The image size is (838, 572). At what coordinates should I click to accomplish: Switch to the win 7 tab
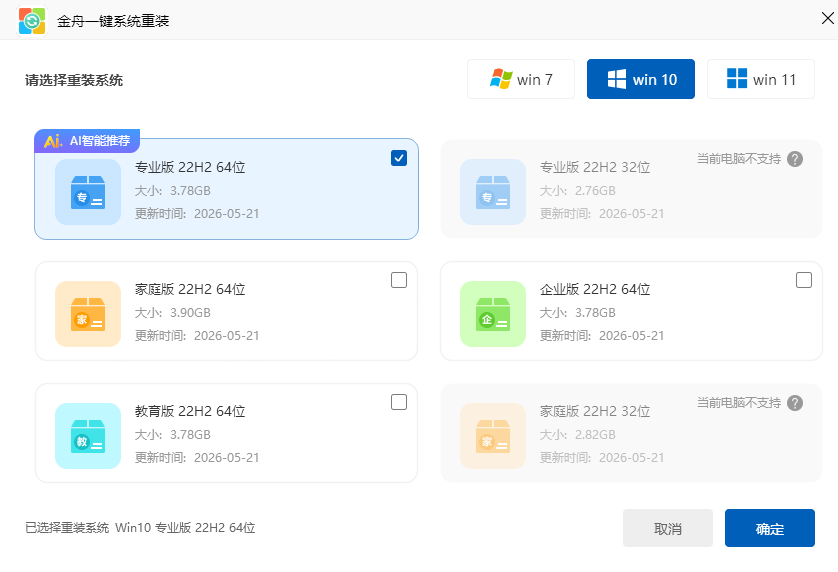521,79
